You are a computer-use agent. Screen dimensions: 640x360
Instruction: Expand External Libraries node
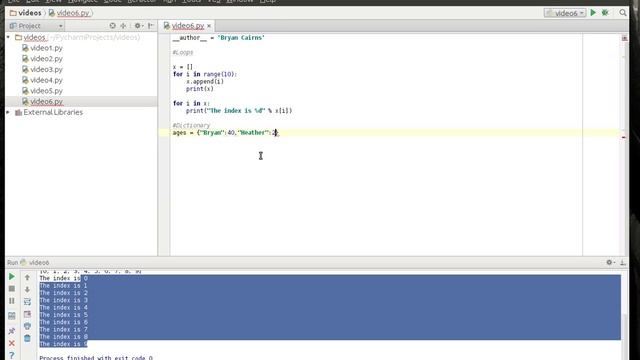click(x=9, y=112)
